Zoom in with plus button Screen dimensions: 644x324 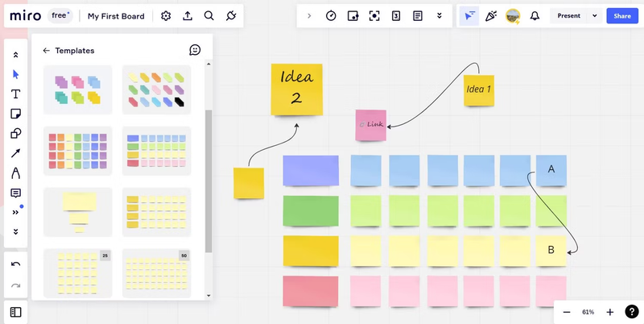tap(610, 312)
